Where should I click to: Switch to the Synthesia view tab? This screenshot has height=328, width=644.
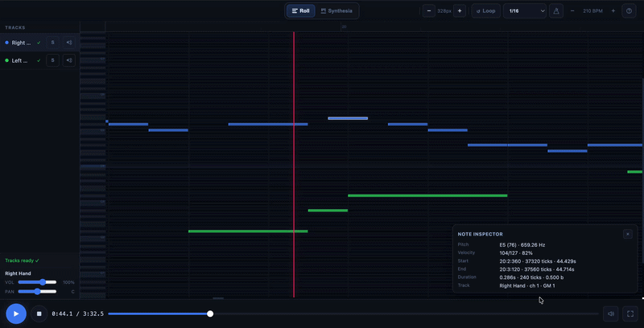pyautogui.click(x=336, y=11)
